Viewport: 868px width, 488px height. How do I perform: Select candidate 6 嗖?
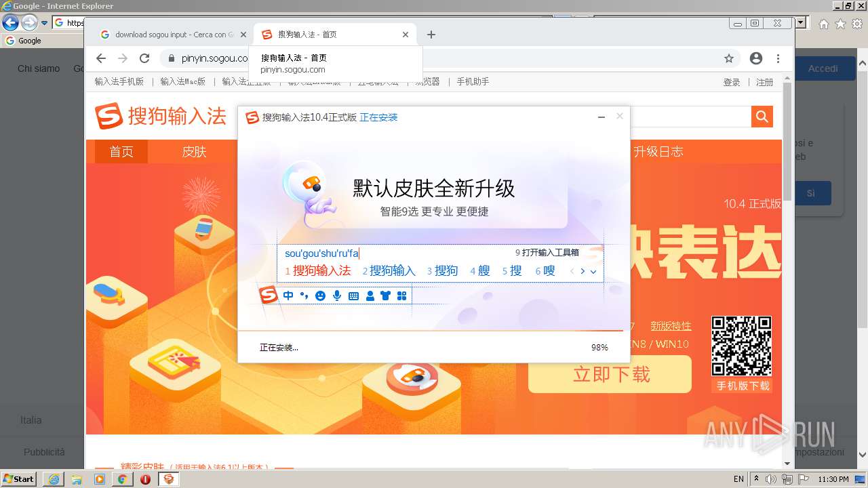[x=545, y=270]
